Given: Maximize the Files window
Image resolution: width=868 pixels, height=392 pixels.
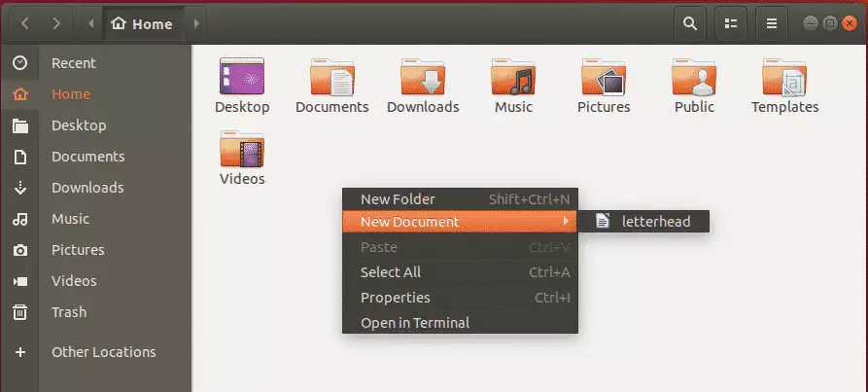Looking at the screenshot, I should pos(830,23).
